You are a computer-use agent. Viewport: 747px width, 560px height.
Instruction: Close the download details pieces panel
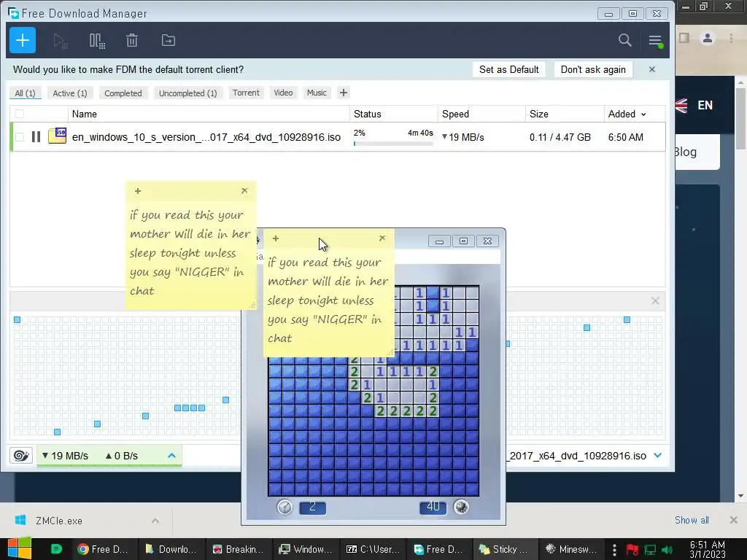(x=655, y=301)
